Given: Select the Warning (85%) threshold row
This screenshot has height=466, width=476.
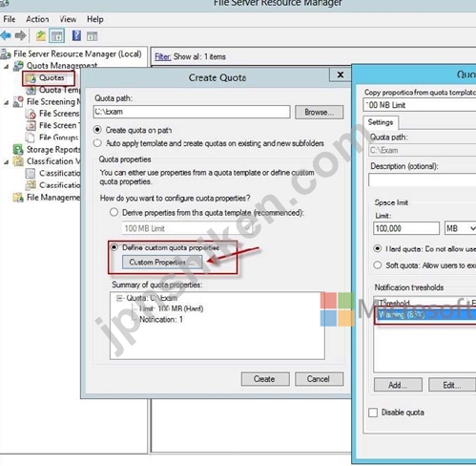Looking at the screenshot, I should click(425, 314).
